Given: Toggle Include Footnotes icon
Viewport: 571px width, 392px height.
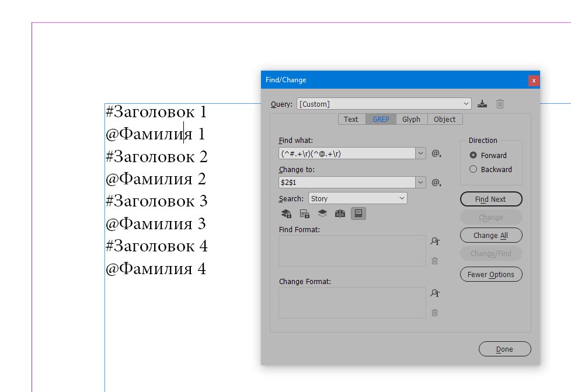Looking at the screenshot, I should tap(358, 213).
